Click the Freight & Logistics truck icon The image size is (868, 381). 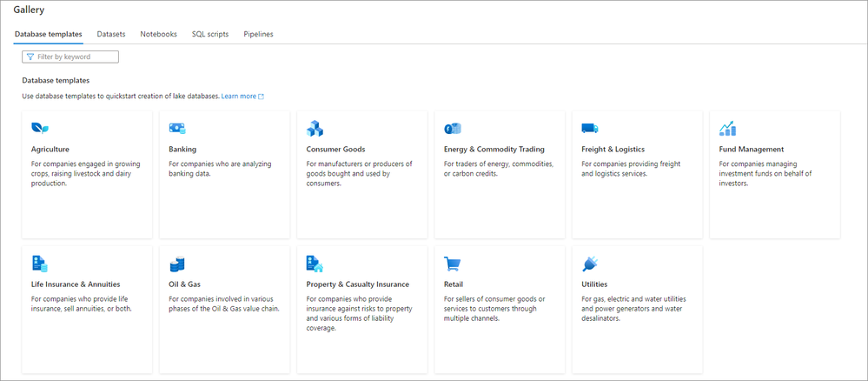click(590, 129)
